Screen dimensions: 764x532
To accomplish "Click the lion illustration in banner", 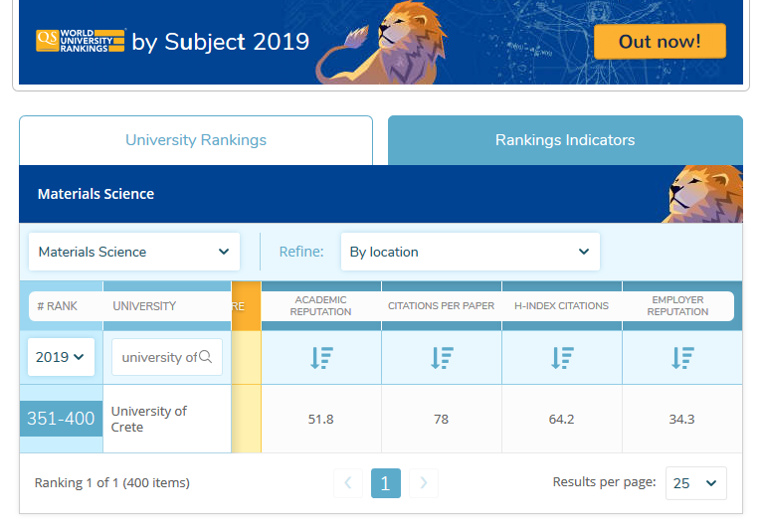I will click(382, 43).
